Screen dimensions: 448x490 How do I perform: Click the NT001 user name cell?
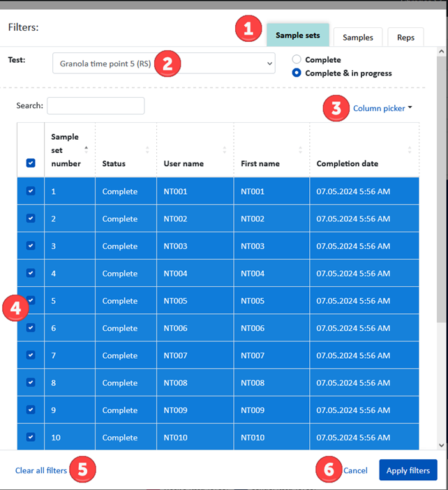pyautogui.click(x=195, y=191)
